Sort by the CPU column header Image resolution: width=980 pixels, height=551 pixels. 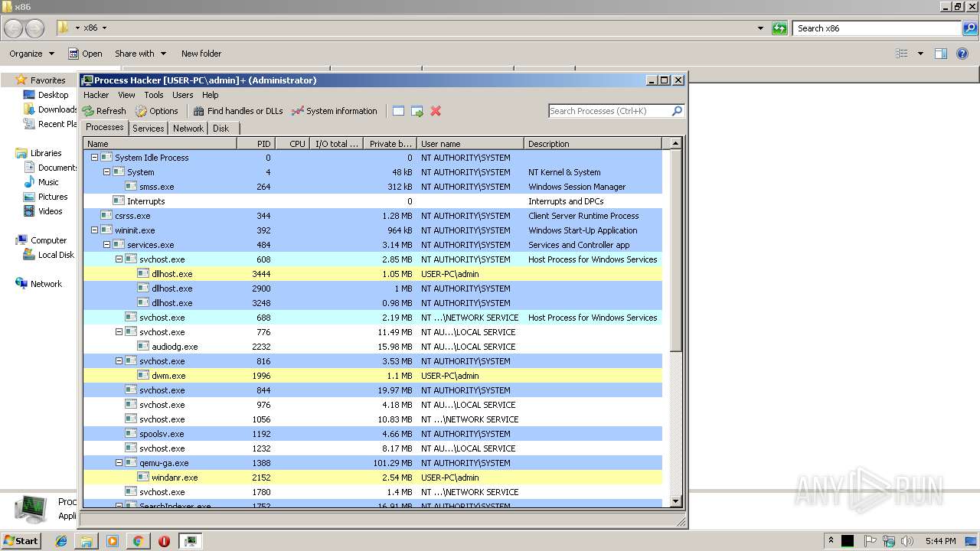pos(292,144)
